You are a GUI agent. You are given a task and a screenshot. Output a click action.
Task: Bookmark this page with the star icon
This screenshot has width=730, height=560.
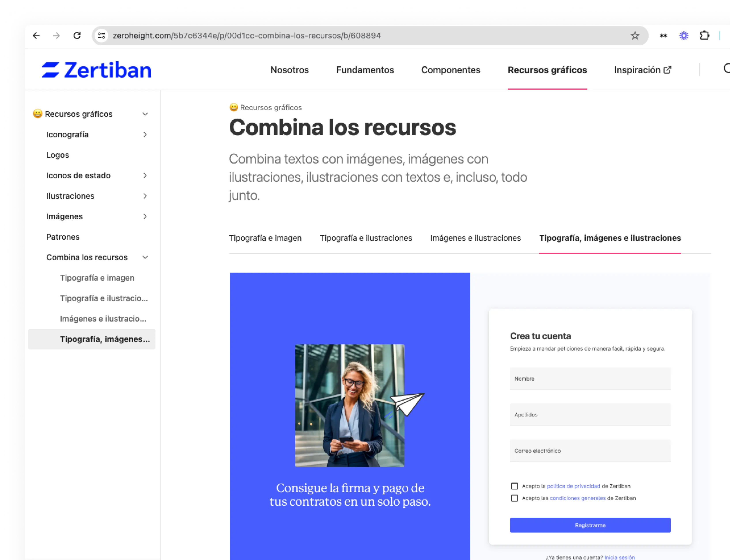point(635,36)
